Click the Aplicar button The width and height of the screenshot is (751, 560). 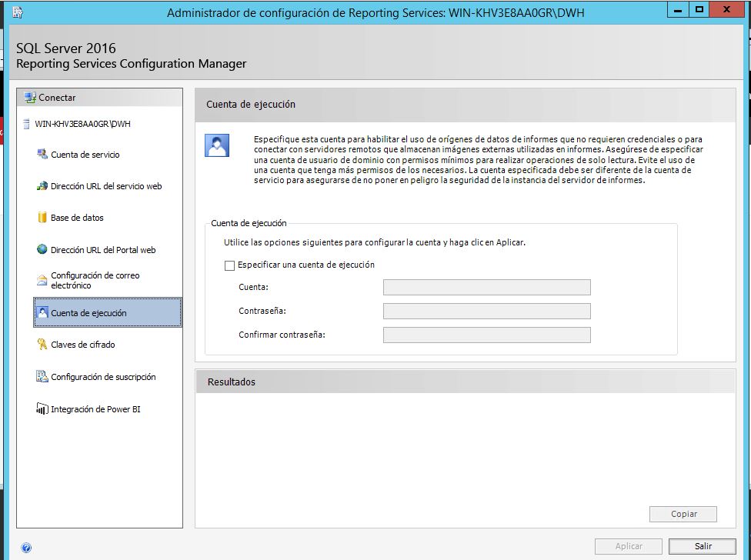point(628,546)
